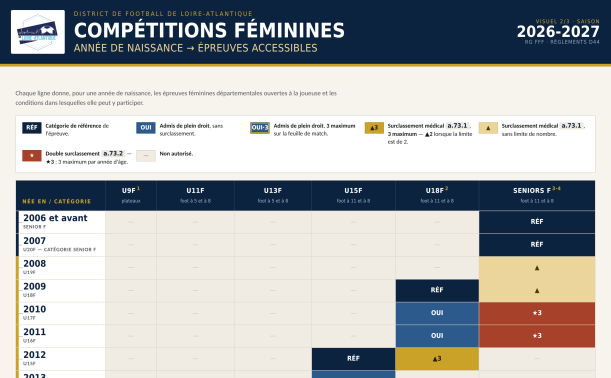Click the Non autorisé dash swatch
The image size is (611, 378).
pos(146,156)
